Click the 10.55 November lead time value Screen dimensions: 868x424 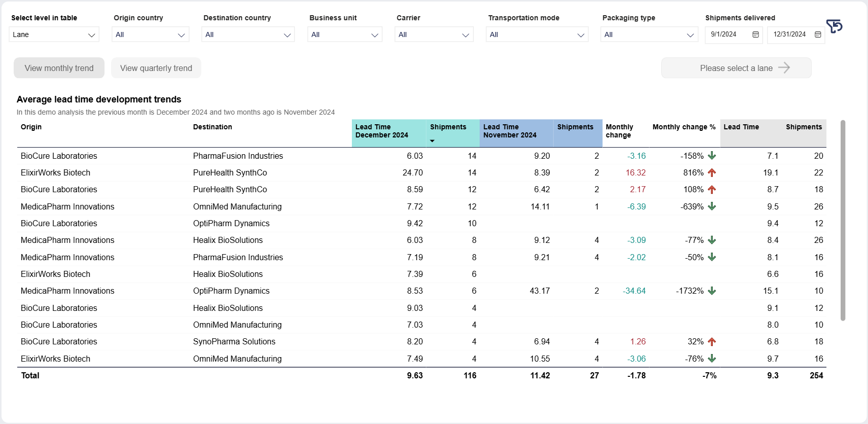[x=540, y=359]
